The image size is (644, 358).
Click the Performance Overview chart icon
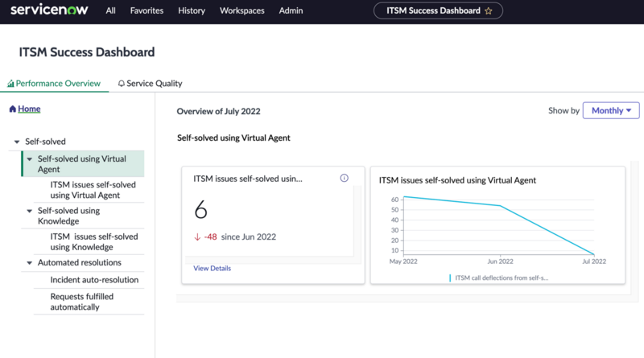click(x=10, y=84)
